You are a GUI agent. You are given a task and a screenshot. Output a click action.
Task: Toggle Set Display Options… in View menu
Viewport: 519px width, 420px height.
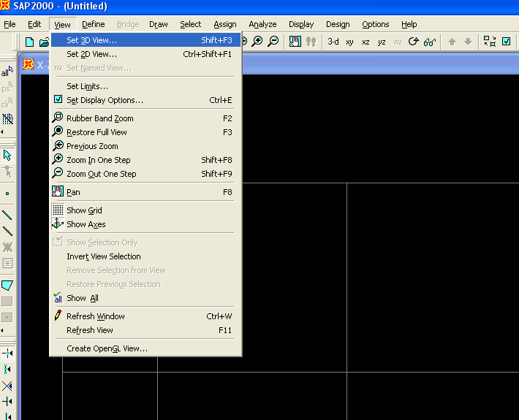(145, 100)
